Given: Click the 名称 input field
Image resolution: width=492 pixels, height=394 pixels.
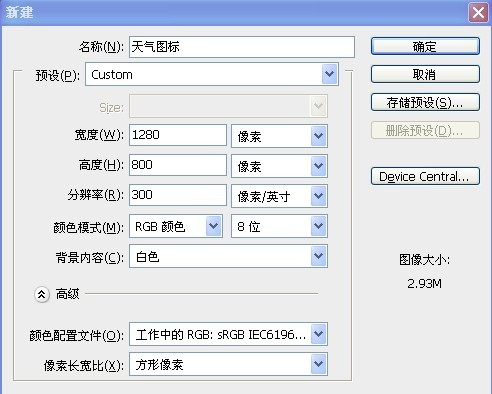Looking at the screenshot, I should point(242,47).
